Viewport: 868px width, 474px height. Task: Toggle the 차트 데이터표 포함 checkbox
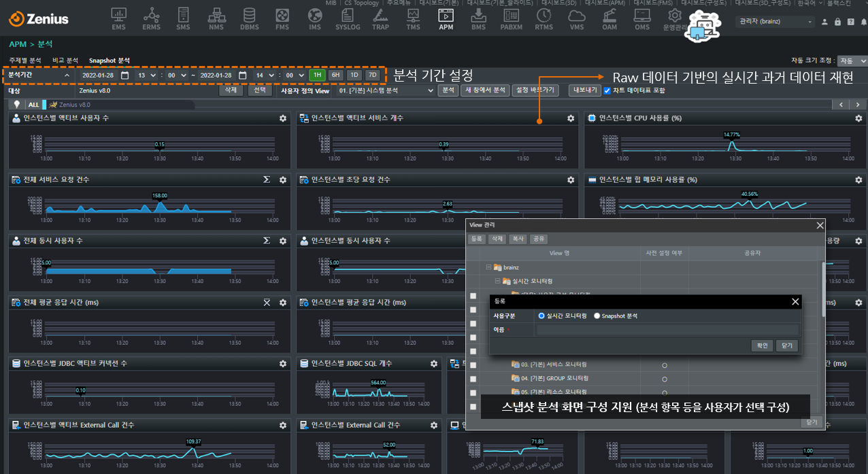[607, 90]
